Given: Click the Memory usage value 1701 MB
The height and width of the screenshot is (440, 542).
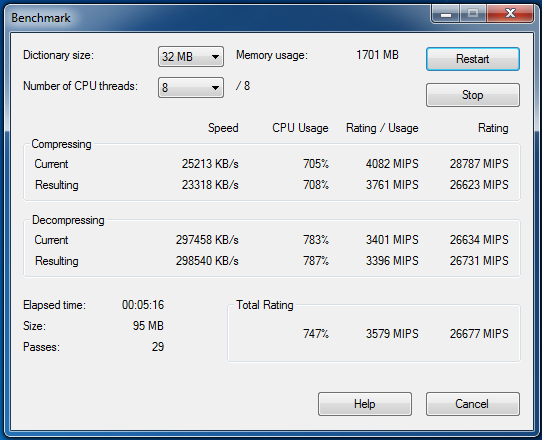Looking at the screenshot, I should click(377, 55).
